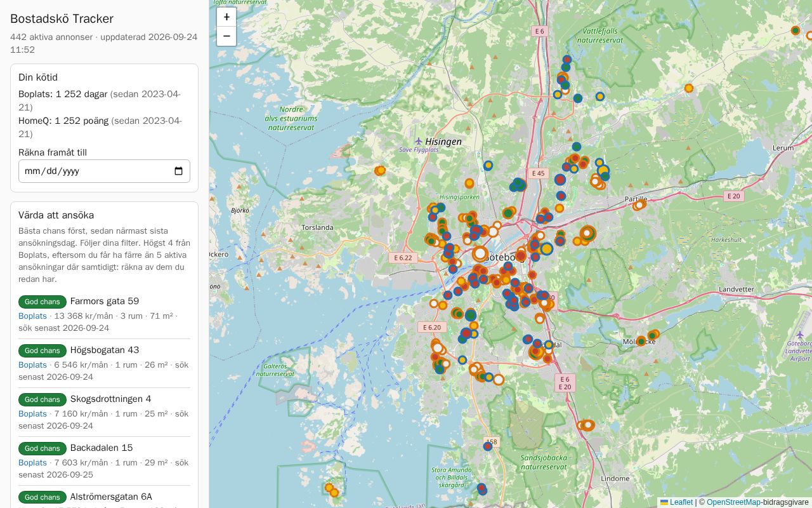Zoom out on the map
The image size is (812, 508).
click(226, 36)
